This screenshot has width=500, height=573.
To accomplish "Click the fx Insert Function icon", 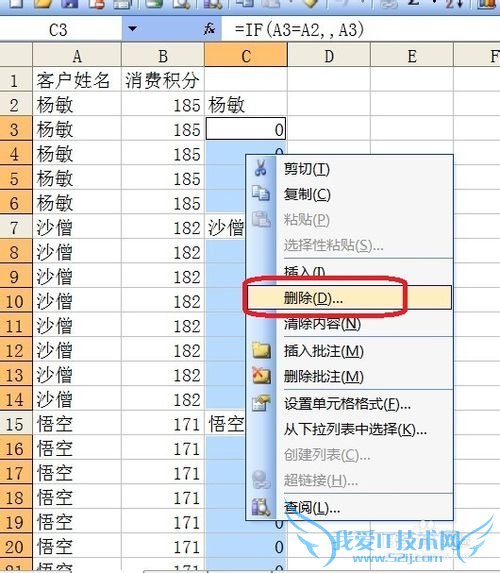I will 209,29.
